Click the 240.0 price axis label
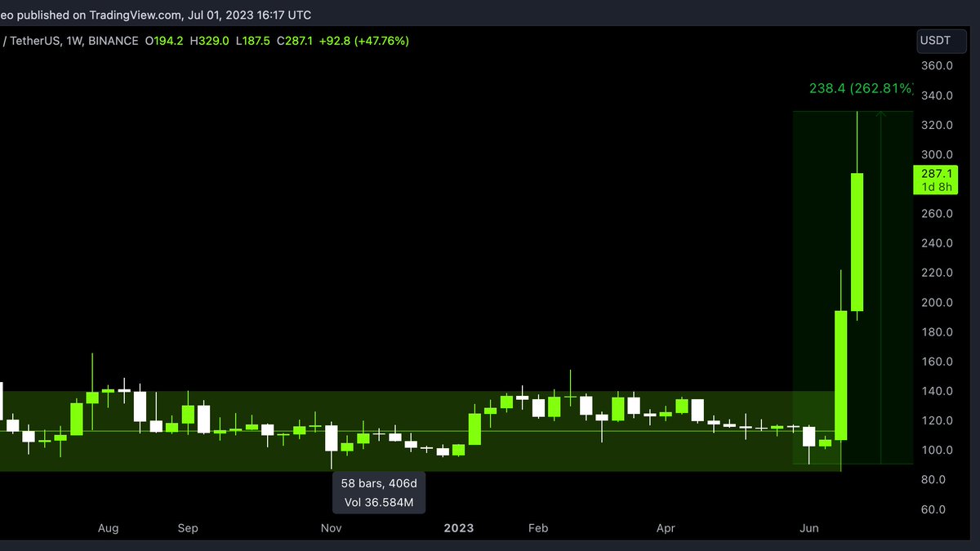Image resolution: width=980 pixels, height=551 pixels. tap(938, 243)
